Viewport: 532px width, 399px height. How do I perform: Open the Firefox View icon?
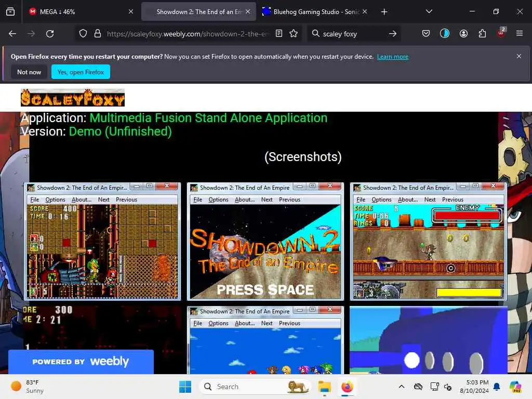coord(10,12)
